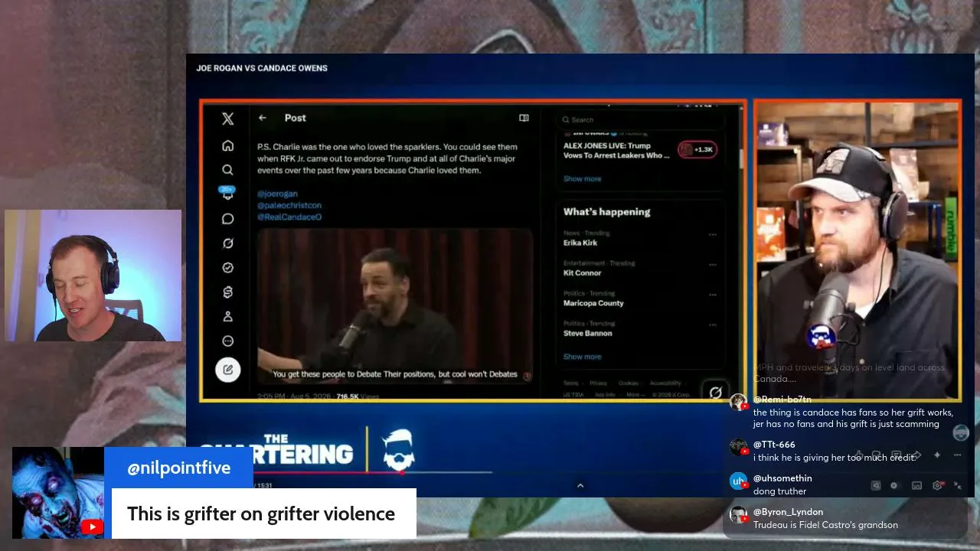Click the @Remi-bo7tn chat avatar

pos(738,403)
